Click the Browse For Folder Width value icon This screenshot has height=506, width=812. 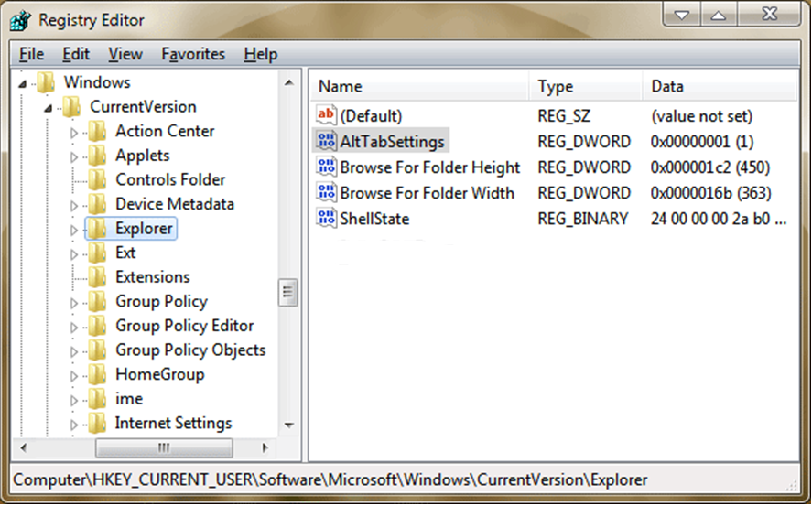326,192
